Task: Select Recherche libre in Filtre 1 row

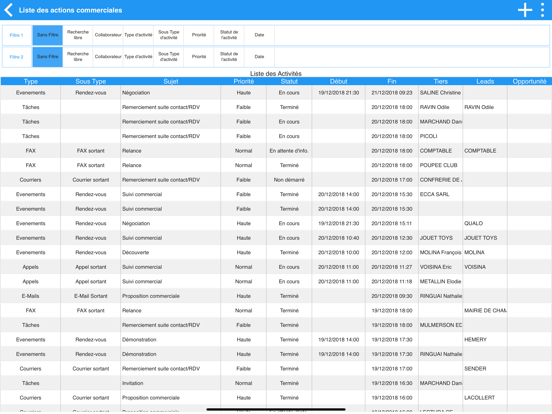Action: click(78, 35)
